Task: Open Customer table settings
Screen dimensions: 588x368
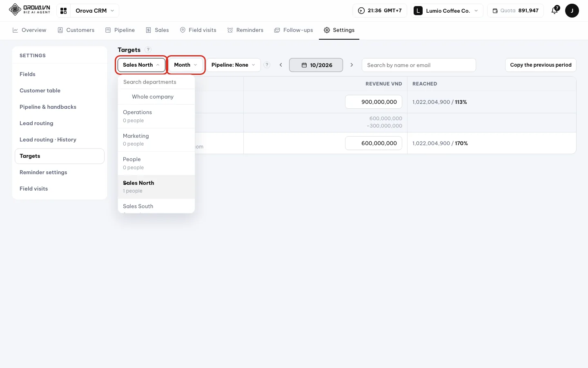Action: click(x=60, y=91)
